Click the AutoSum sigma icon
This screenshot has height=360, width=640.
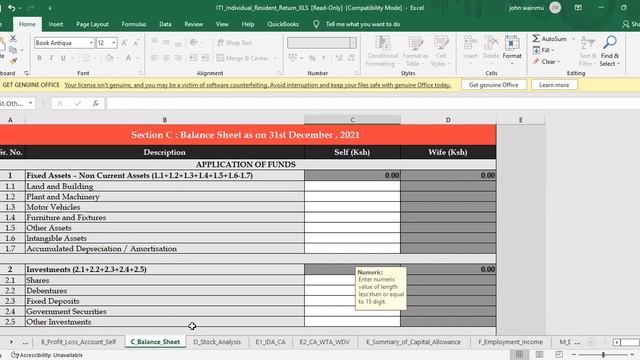[x=536, y=38]
